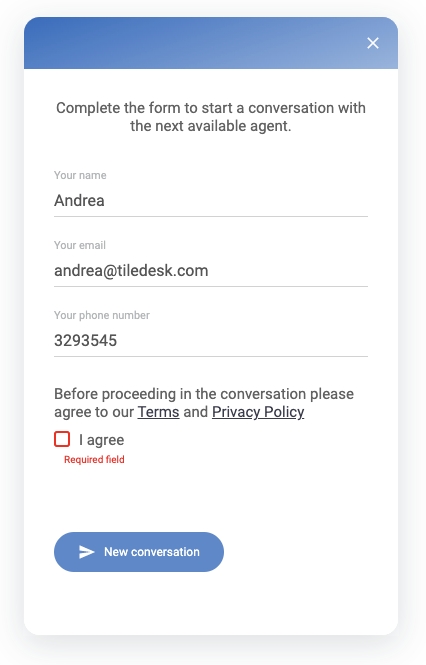Place cursor at end of email field
The height and width of the screenshot is (665, 426).
coord(289,271)
